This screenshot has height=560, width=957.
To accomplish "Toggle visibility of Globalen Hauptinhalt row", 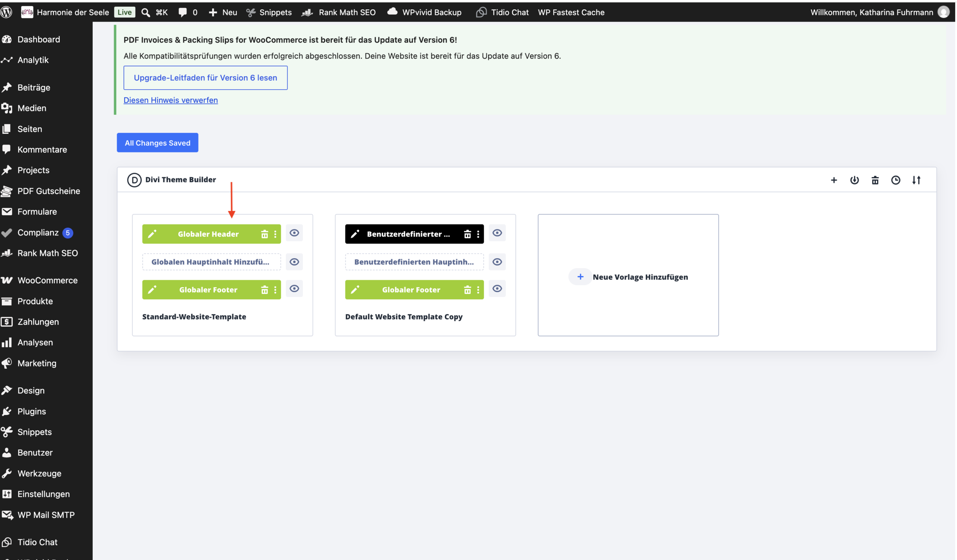I will [294, 262].
